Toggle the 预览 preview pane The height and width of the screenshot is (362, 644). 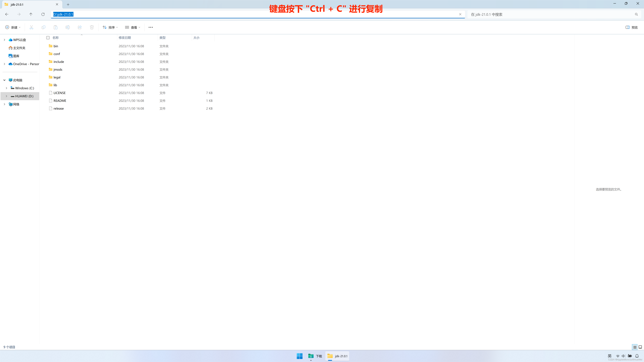pos(632,27)
